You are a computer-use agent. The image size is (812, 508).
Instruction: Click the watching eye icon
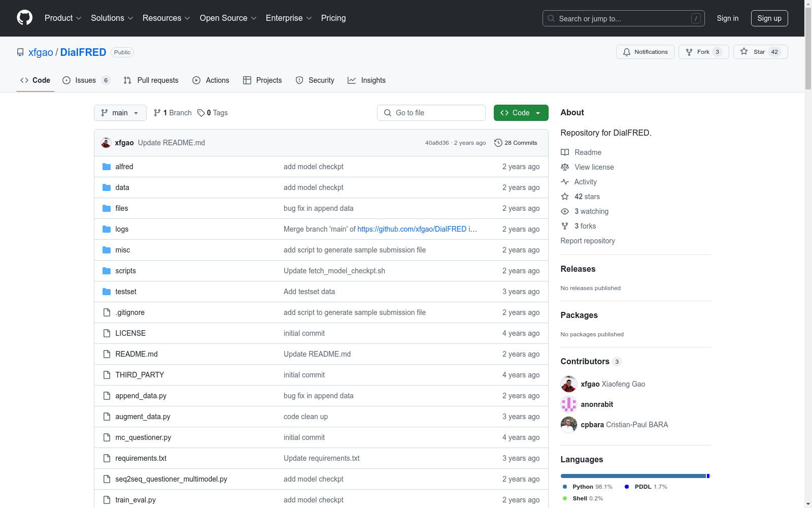coord(565,211)
